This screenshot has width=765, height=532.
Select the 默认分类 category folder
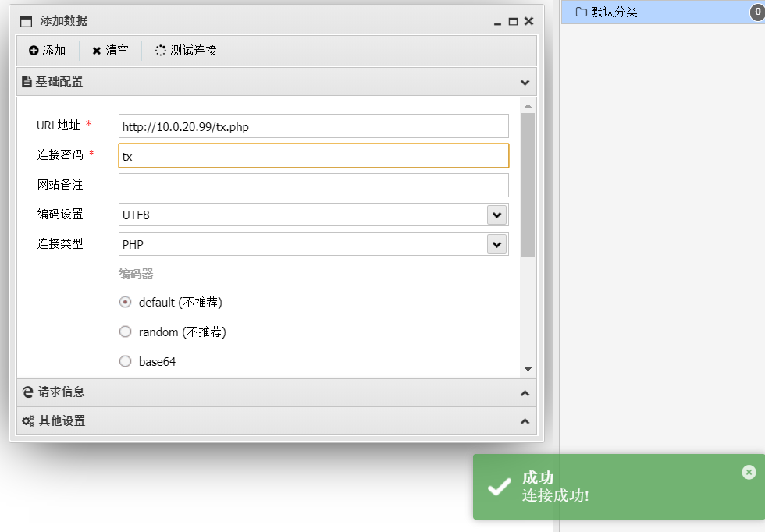coord(663,12)
